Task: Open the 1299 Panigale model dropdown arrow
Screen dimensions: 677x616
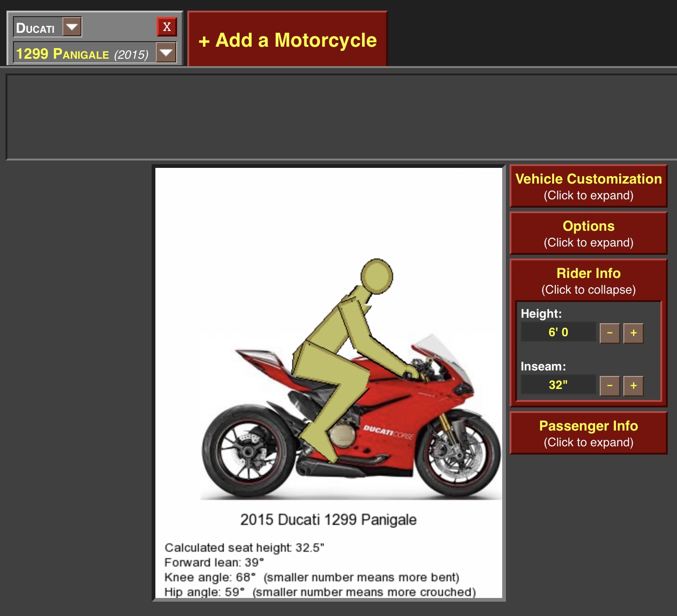Action: [x=166, y=53]
